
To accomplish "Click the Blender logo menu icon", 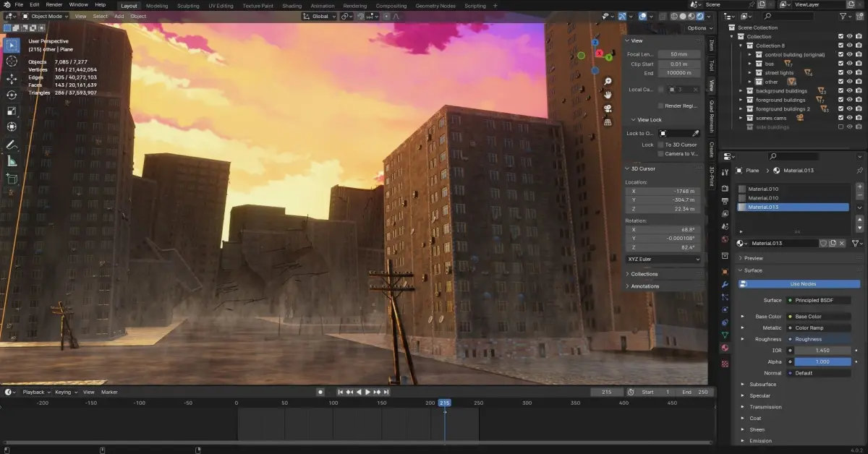I will (6, 5).
